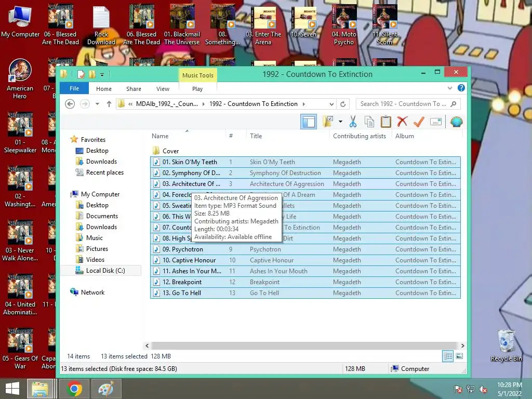
Task: Open Documents in the navigation pane
Action: point(102,216)
